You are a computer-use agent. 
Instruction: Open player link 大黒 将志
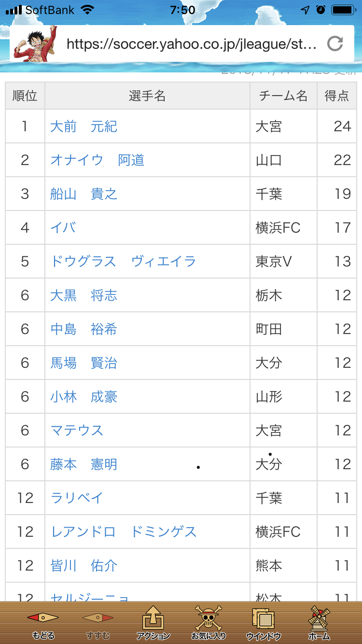click(x=84, y=295)
